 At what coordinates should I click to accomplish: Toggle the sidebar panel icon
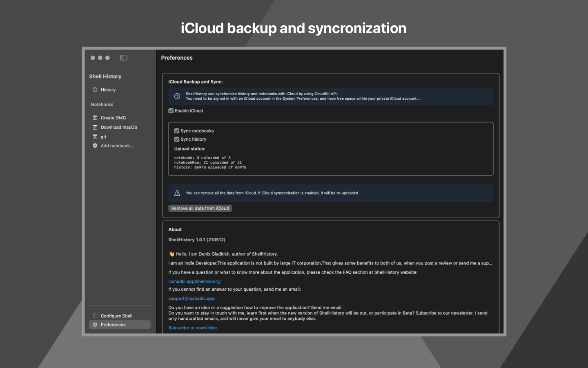[124, 58]
